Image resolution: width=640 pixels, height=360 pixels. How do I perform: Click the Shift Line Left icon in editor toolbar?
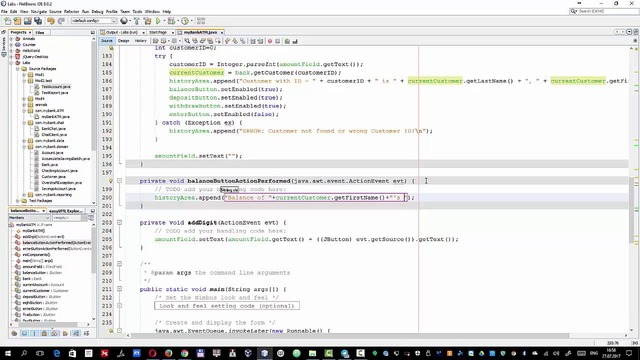[253, 41]
